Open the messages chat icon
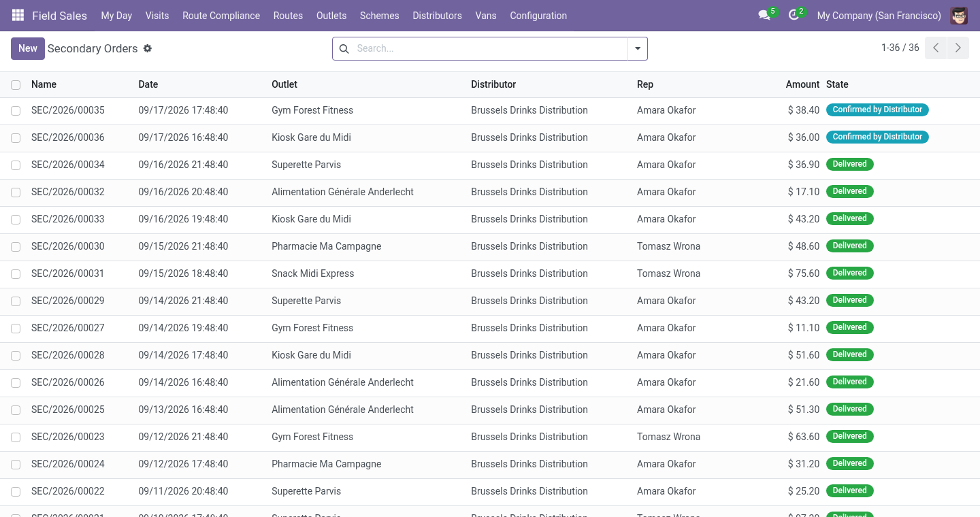 point(764,15)
